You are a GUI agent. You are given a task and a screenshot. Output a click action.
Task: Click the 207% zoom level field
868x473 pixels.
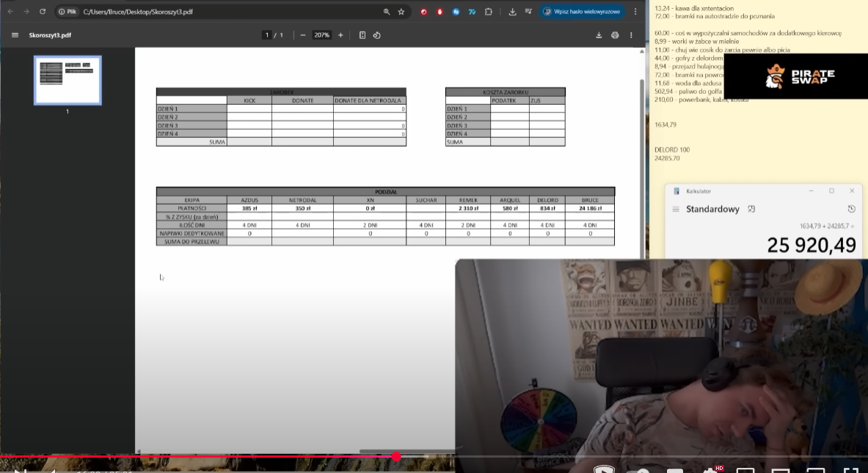[321, 35]
